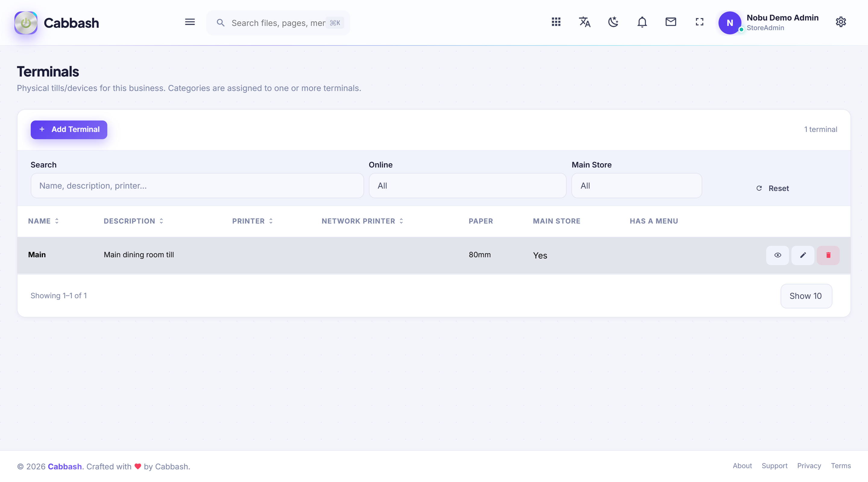This screenshot has width=868, height=482.
Task: Click the N user avatar
Action: [x=729, y=23]
